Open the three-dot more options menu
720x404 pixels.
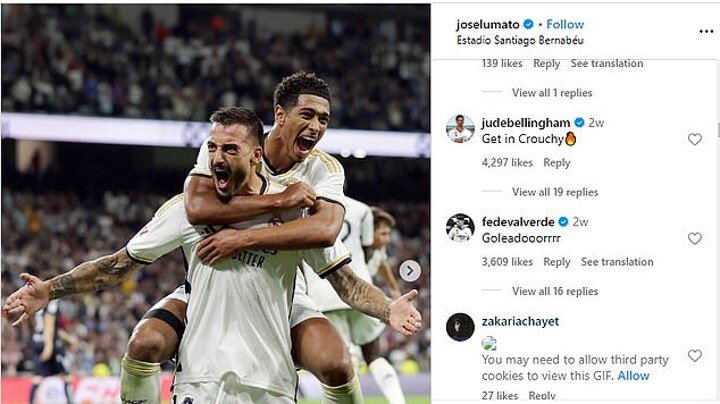point(706,31)
